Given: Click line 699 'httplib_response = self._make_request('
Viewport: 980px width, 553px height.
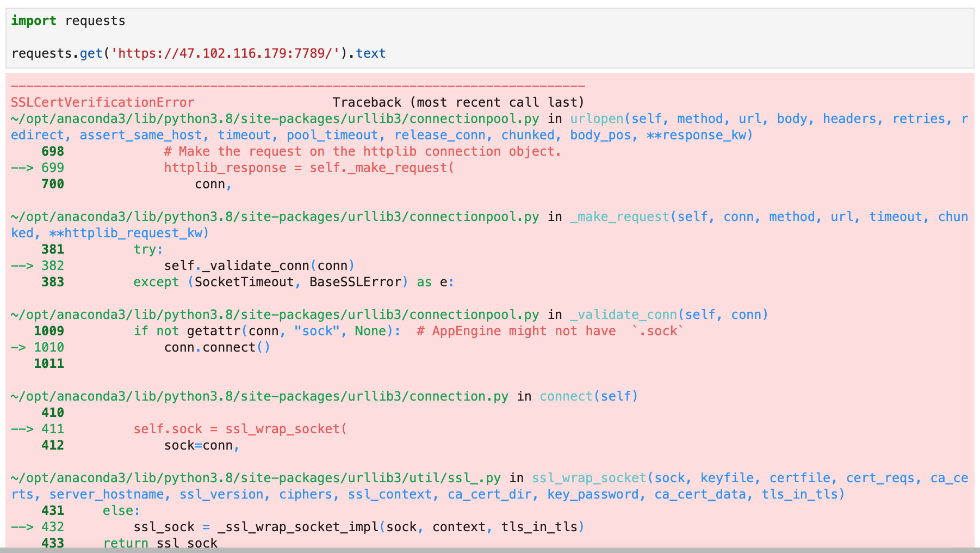Looking at the screenshot, I should coord(309,168).
